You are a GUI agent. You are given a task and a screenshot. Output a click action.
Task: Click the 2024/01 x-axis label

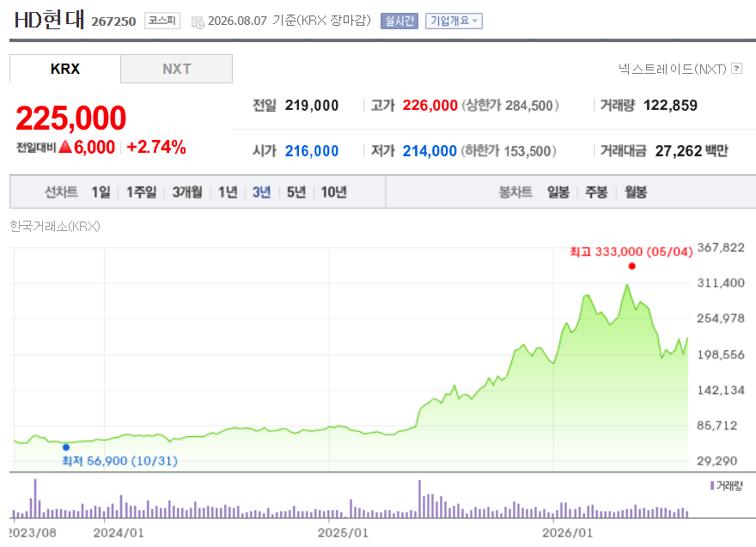tap(119, 532)
